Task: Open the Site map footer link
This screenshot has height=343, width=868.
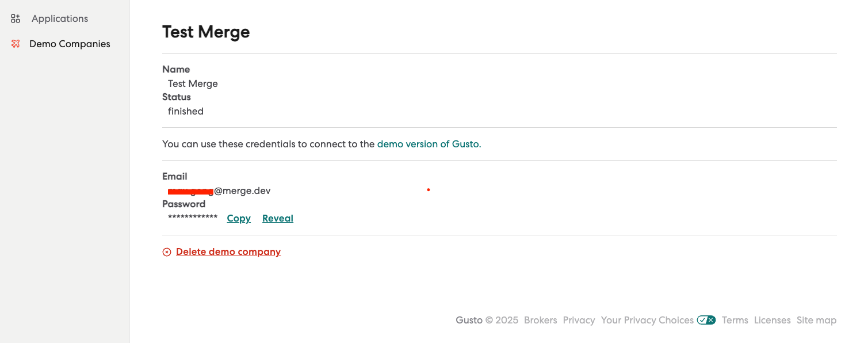Action: click(x=816, y=321)
